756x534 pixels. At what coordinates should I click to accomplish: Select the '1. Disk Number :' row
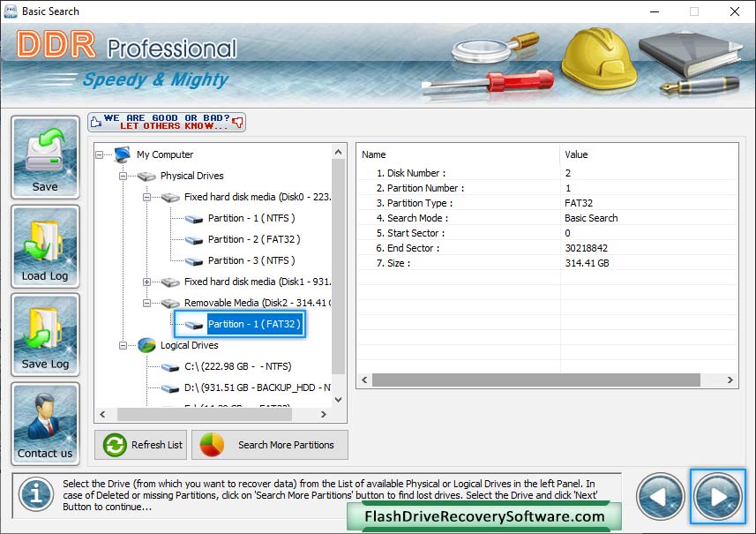(547, 173)
